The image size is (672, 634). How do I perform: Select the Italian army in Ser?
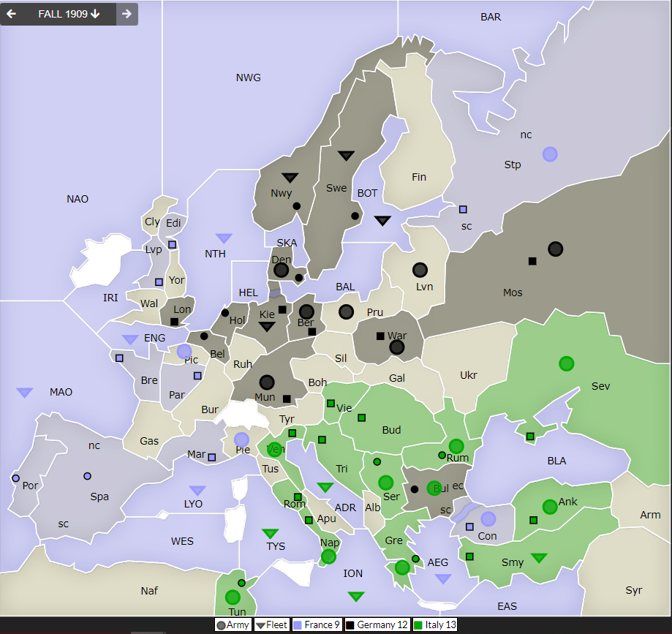[385, 482]
